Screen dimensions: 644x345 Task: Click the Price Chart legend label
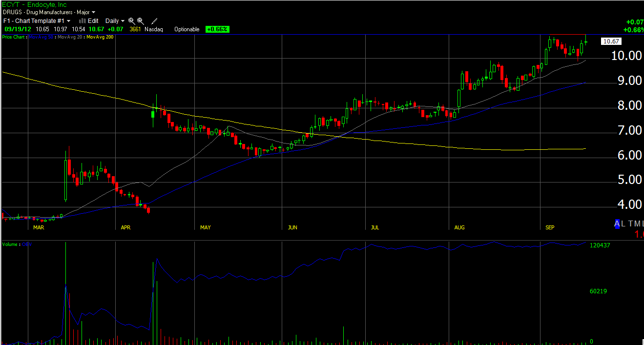[14, 37]
